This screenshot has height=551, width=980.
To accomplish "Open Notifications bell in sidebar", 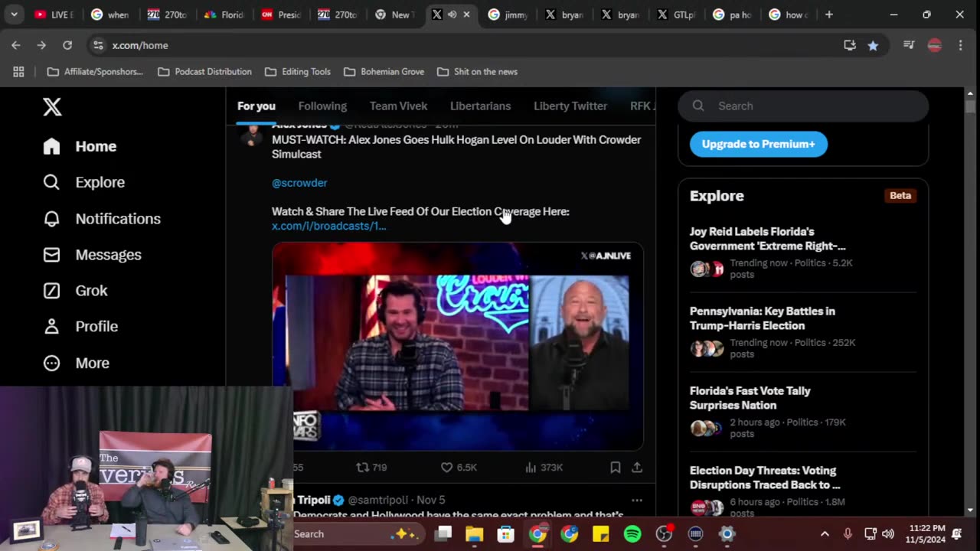I will pyautogui.click(x=102, y=219).
